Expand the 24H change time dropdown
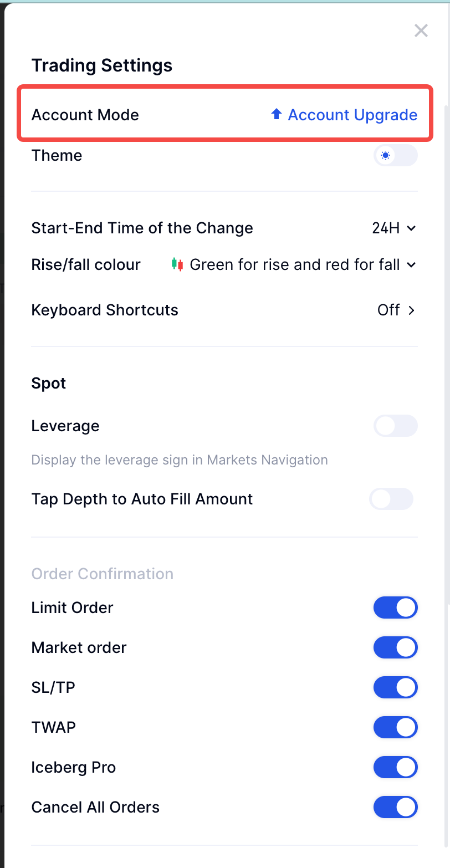This screenshot has height=868, width=450. coord(394,228)
